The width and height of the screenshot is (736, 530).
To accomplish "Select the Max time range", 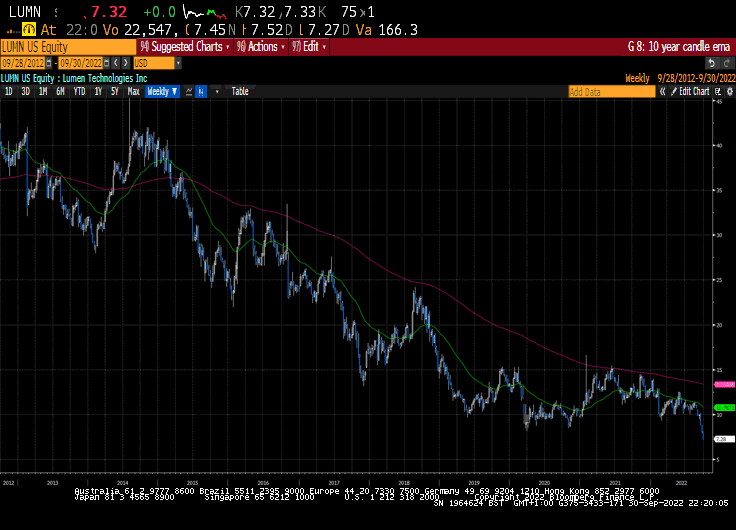I will 133,92.
